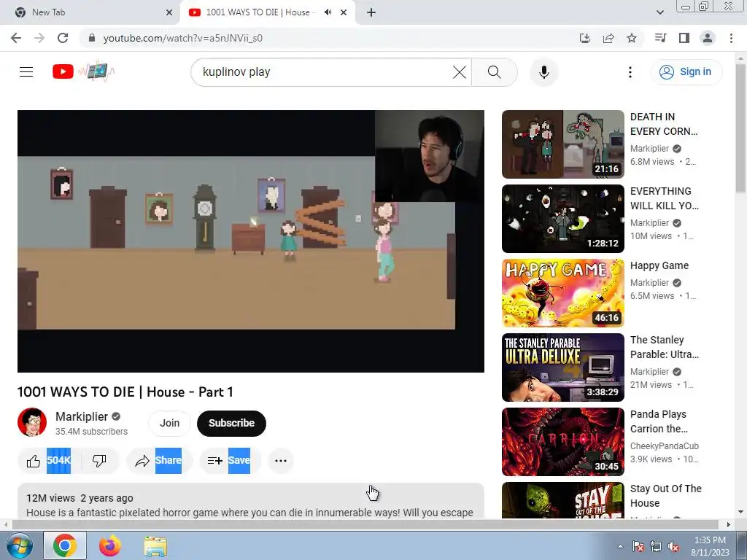Screen dimensions: 747x560
Task: Start voice search with microphone icon
Action: click(x=543, y=72)
